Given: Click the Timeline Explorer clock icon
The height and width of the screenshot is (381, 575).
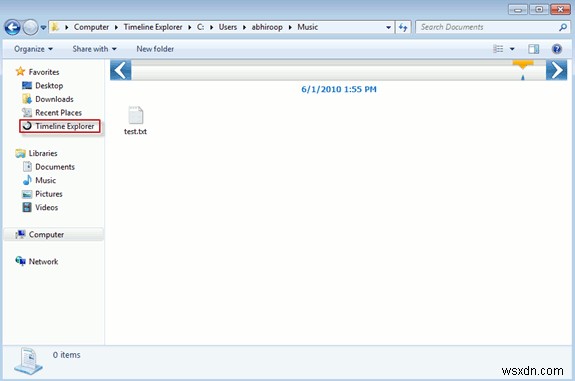Looking at the screenshot, I should (x=27, y=126).
